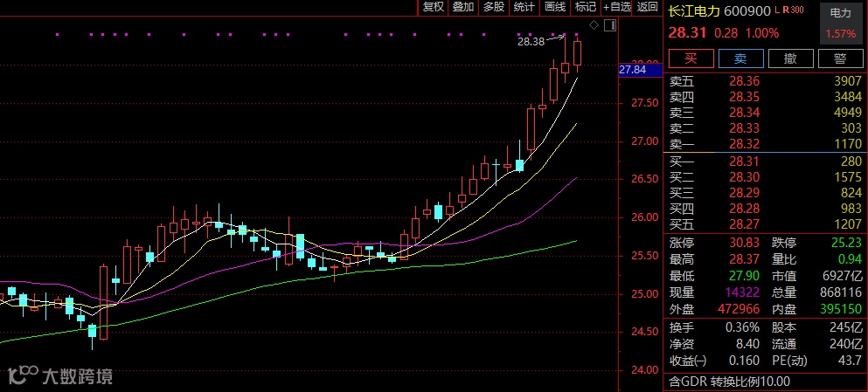Open the 电力 sector box
Viewport: 868px width, 392px height.
point(841,24)
